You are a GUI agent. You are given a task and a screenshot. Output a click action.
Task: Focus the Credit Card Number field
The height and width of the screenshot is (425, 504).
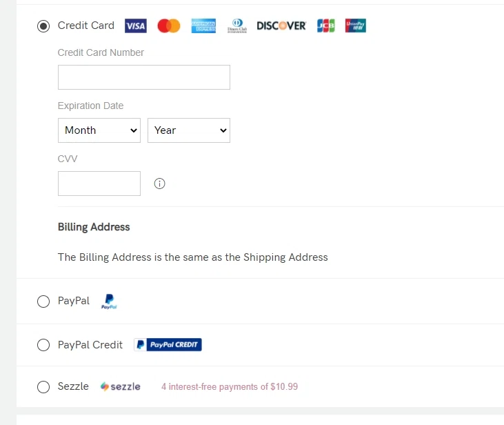coord(144,77)
